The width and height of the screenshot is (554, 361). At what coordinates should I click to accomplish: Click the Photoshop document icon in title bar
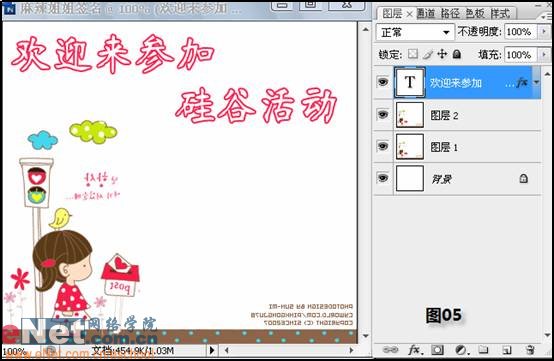coord(10,8)
